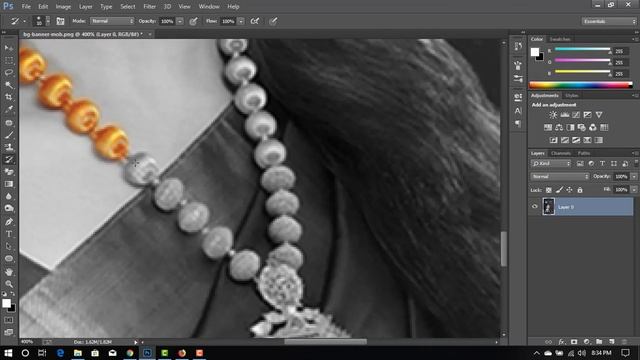Open layer Kind filter dropdown
The image size is (640, 360).
pos(551,164)
